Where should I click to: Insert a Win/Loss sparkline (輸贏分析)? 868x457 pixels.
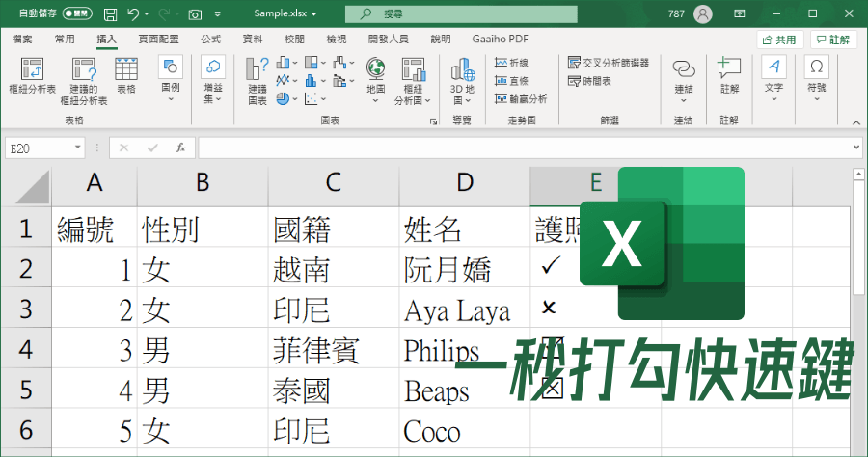coord(521,99)
